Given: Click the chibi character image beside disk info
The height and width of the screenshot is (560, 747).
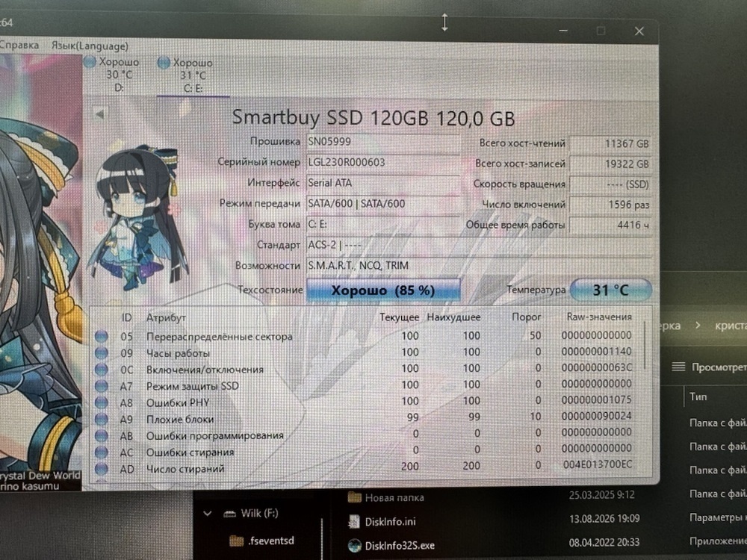Looking at the screenshot, I should [140, 218].
